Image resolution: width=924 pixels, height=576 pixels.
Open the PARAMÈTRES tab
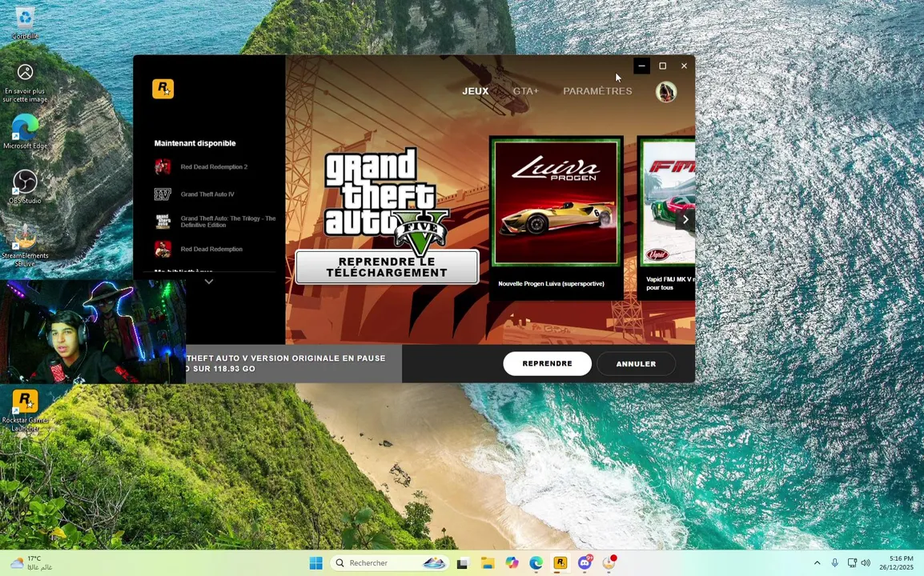coord(597,91)
